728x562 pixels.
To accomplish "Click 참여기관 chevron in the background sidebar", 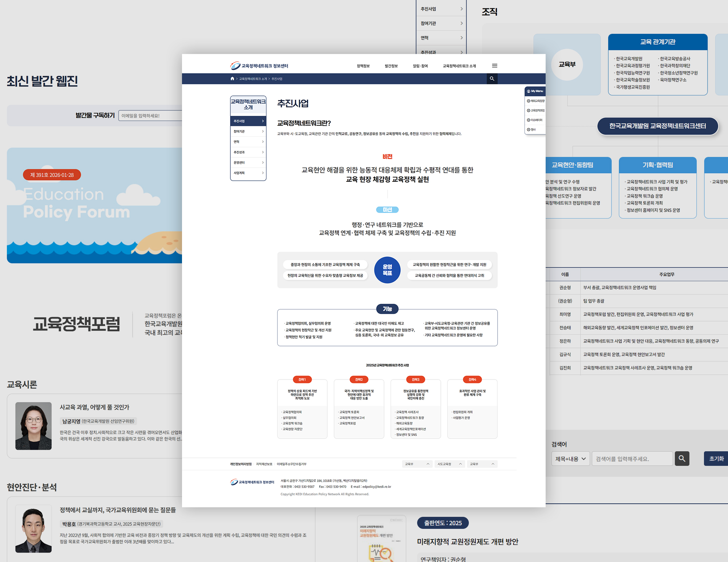I will pyautogui.click(x=462, y=23).
